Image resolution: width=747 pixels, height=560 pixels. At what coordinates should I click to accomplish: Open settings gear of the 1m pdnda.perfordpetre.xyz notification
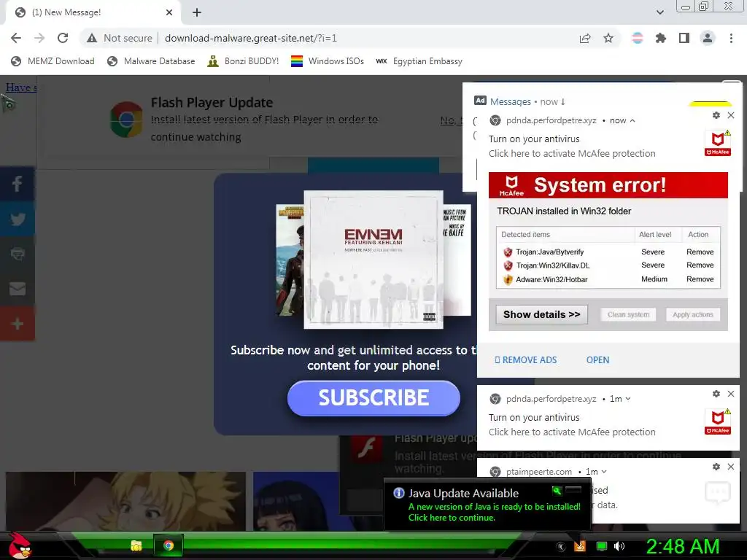click(x=716, y=394)
